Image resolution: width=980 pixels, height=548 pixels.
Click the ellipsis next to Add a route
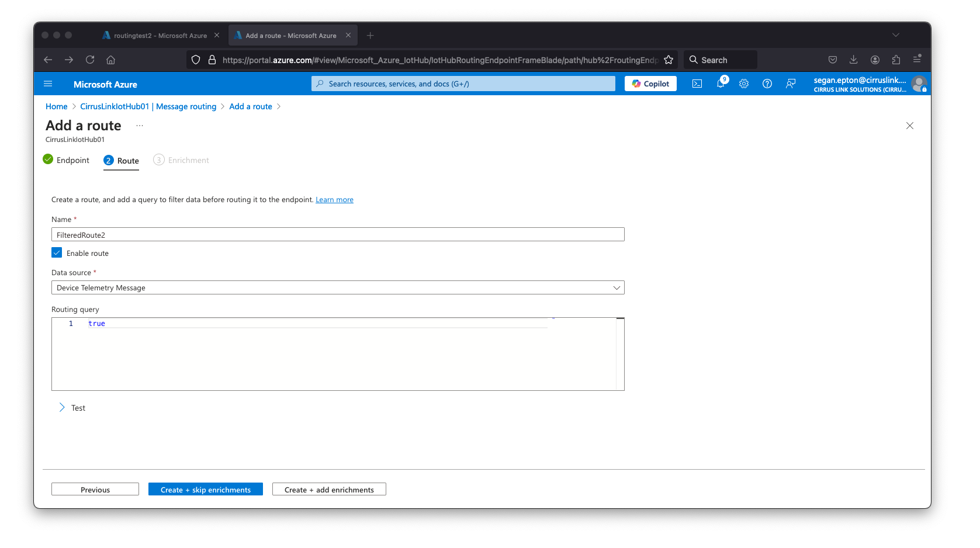click(x=140, y=126)
